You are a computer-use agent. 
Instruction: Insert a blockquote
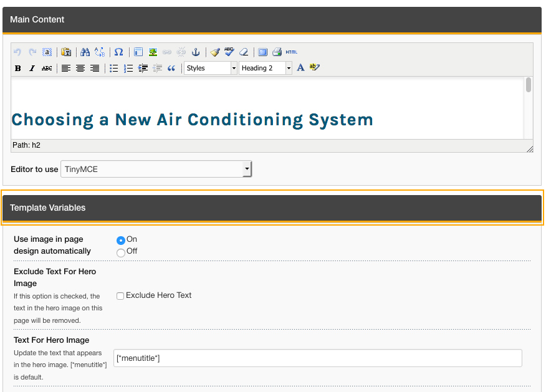click(171, 69)
